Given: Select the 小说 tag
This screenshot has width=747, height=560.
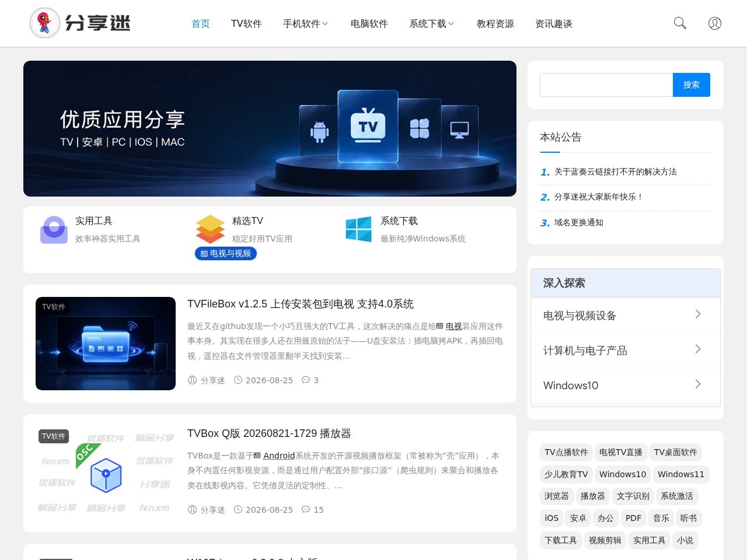Looking at the screenshot, I should click(685, 540).
